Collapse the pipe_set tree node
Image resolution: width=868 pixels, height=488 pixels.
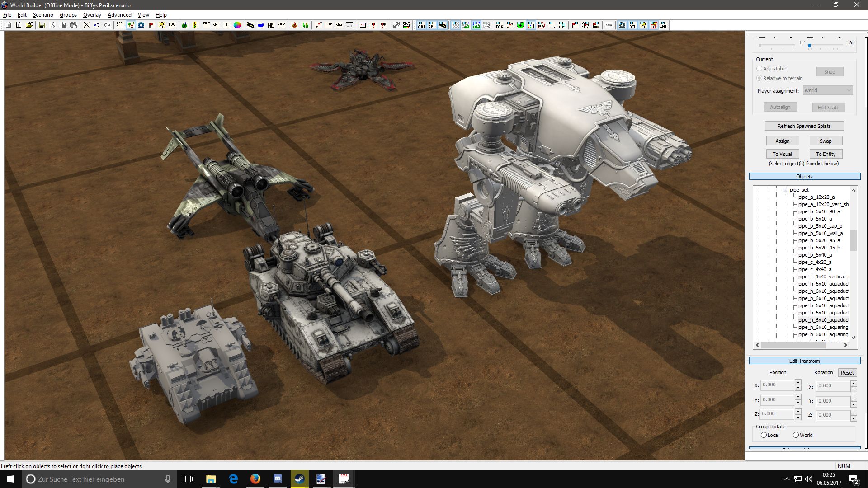[x=785, y=190]
